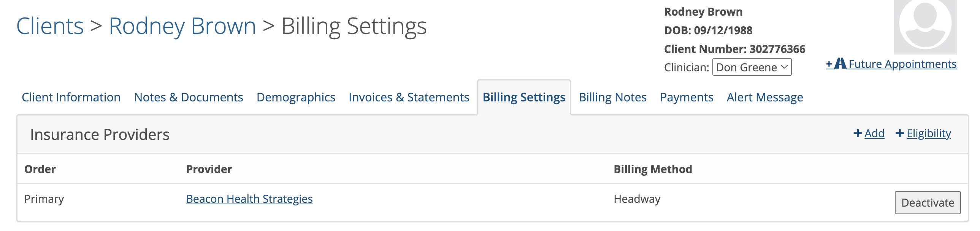Screen dimensions: 980x231
Task: Click the Billing Settings tab
Action: (524, 97)
